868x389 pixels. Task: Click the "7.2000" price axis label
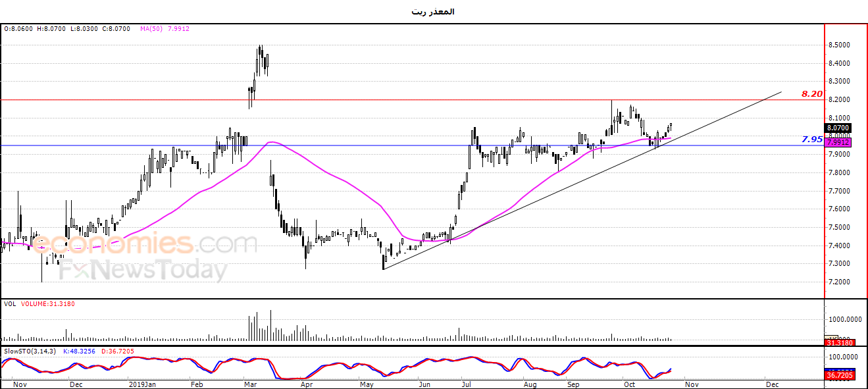839,282
